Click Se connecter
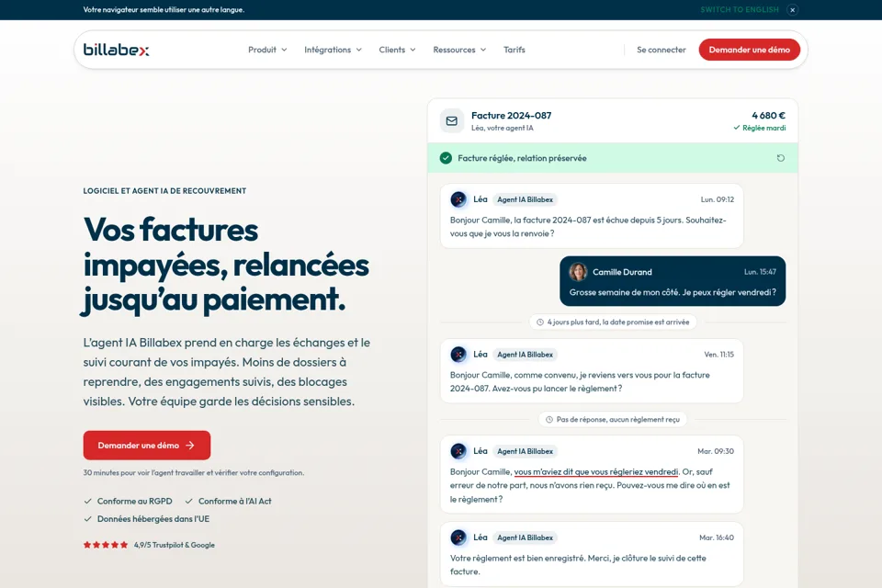The image size is (882, 588). pyautogui.click(x=661, y=50)
